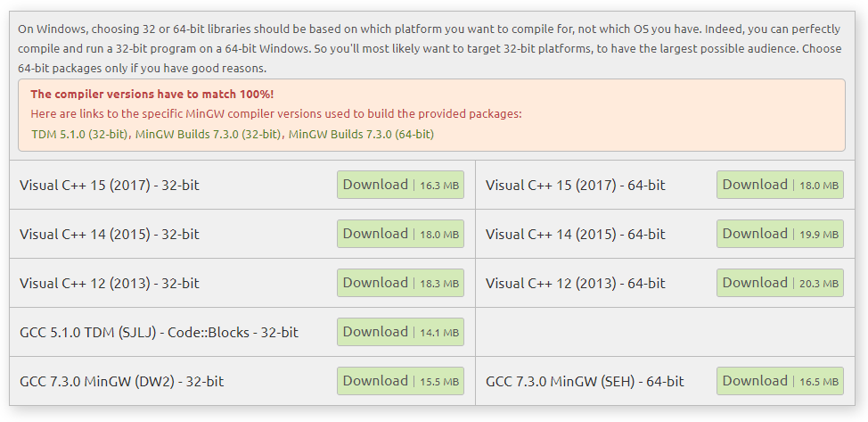The height and width of the screenshot is (422, 868).
Task: Open MinGW Builds 7.3.0 (64-bit) link
Action: 361,134
